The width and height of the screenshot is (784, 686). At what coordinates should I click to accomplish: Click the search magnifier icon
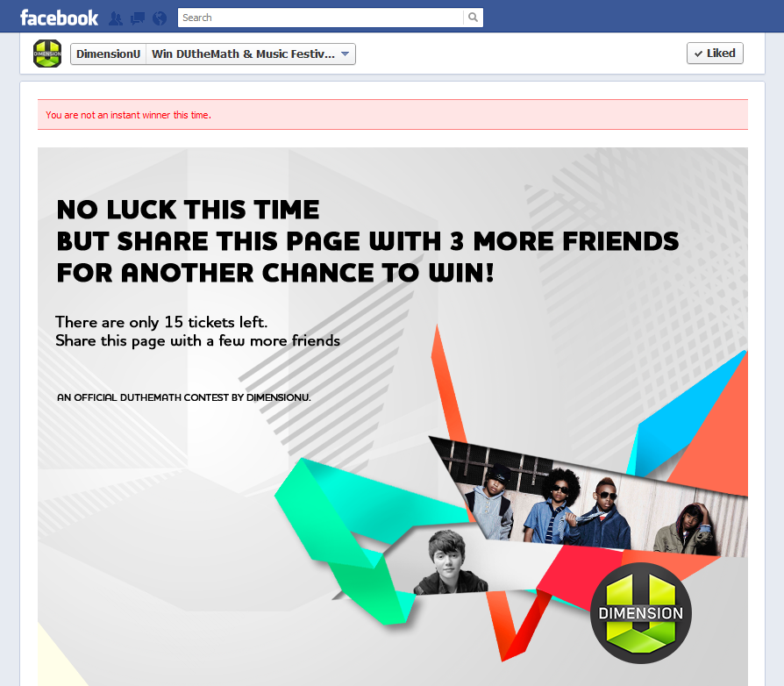(473, 18)
